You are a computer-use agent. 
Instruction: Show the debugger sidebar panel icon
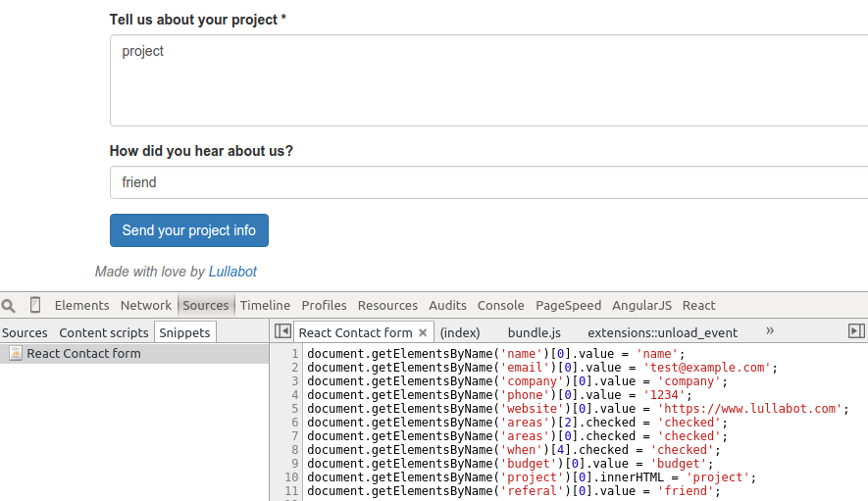click(x=856, y=331)
